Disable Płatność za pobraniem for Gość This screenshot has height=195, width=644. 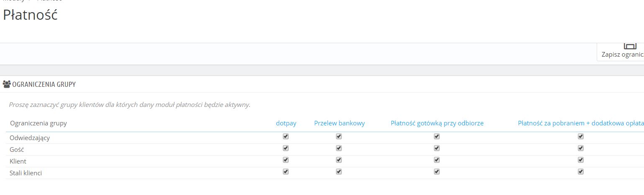[581, 148]
